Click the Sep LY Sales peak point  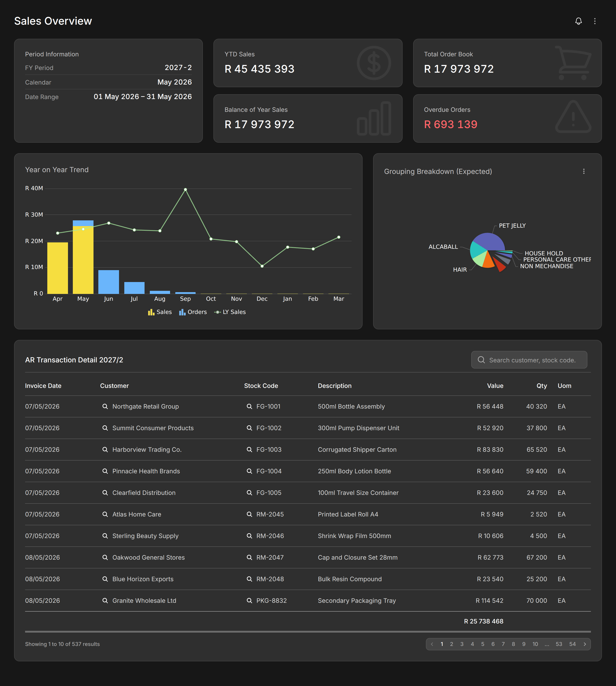185,189
